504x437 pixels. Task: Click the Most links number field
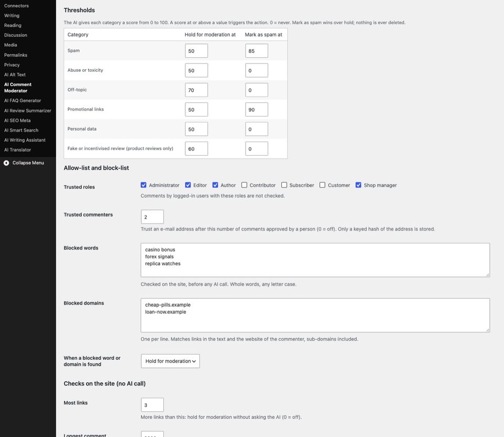coord(152,405)
